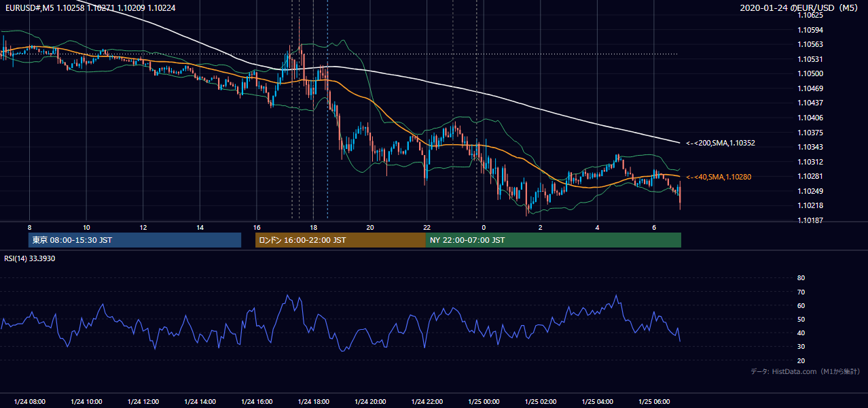Image resolution: width=868 pixels, height=408 pixels.
Task: Click the 1/24 10:00 bottom time label
Action: pyautogui.click(x=86, y=402)
